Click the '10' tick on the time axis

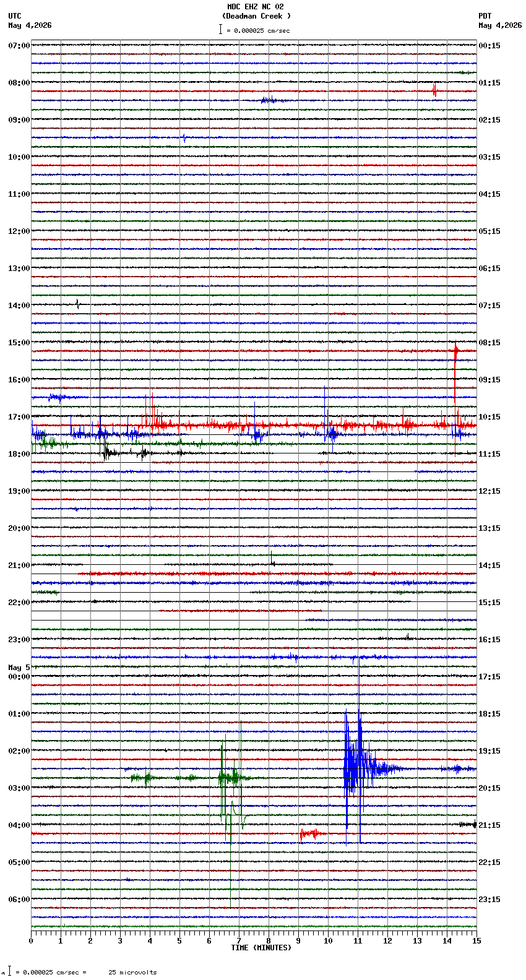coord(328,940)
